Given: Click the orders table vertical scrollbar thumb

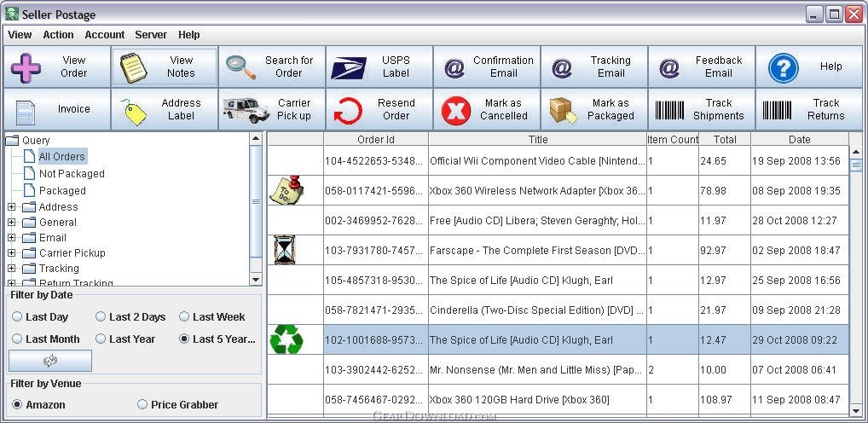Looking at the screenshot, I should point(856,165).
